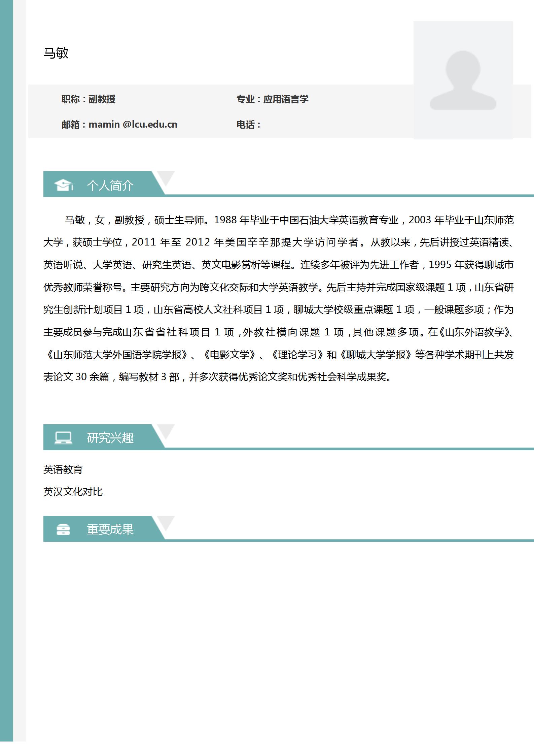Image resolution: width=534 pixels, height=756 pixels.
Task: Click the 专业：应用语言学 field
Action: (x=272, y=99)
